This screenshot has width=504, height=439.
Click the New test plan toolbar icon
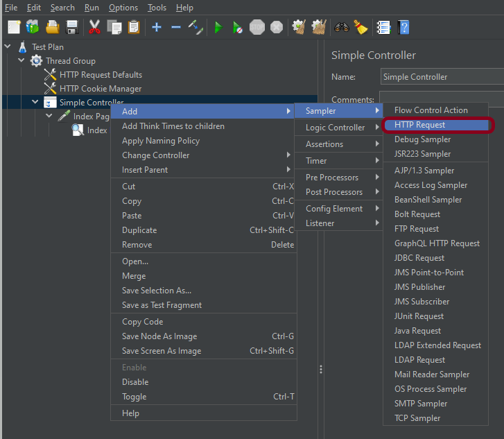pos(14,27)
